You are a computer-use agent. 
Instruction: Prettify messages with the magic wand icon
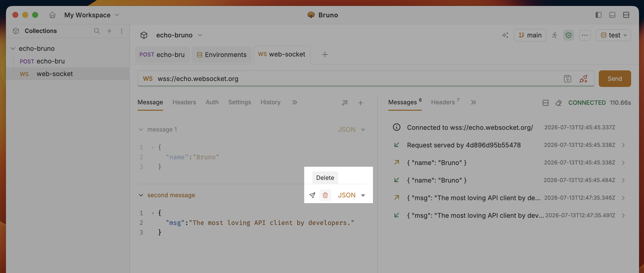click(345, 103)
